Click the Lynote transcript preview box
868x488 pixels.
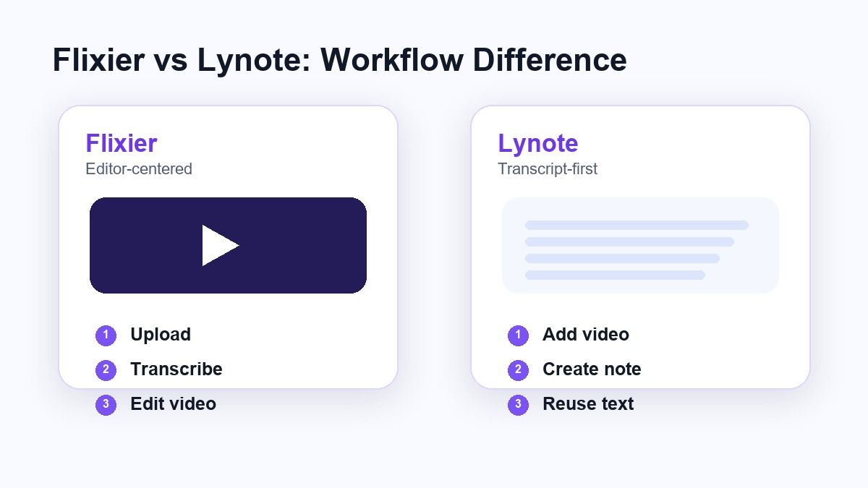pyautogui.click(x=640, y=246)
